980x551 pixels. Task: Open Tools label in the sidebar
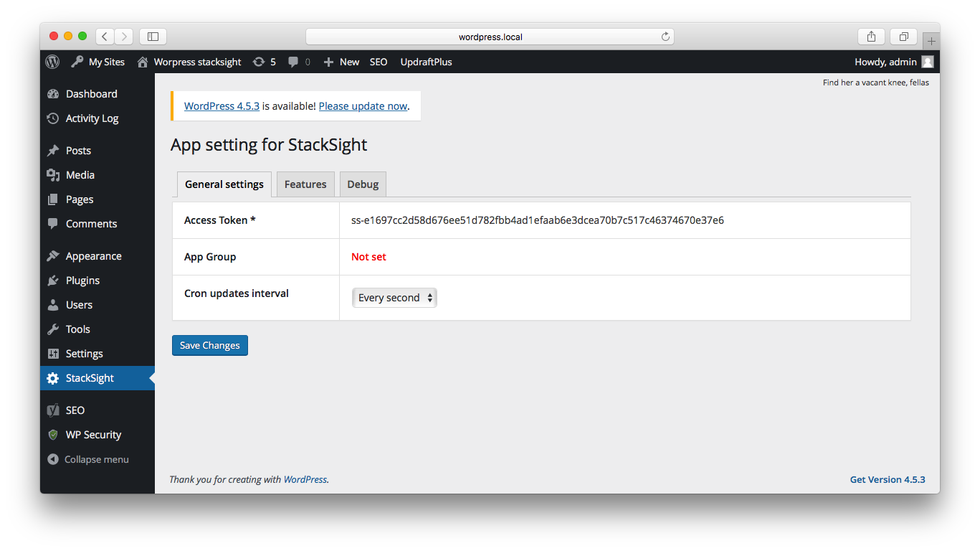point(78,329)
